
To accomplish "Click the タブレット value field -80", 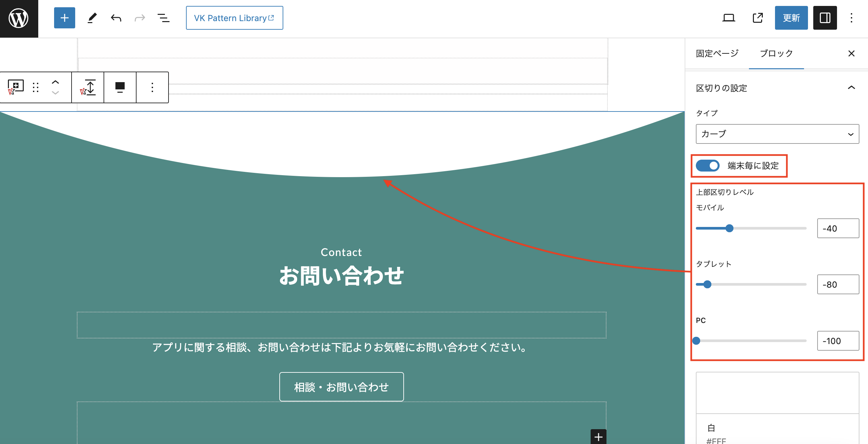I will [x=838, y=284].
